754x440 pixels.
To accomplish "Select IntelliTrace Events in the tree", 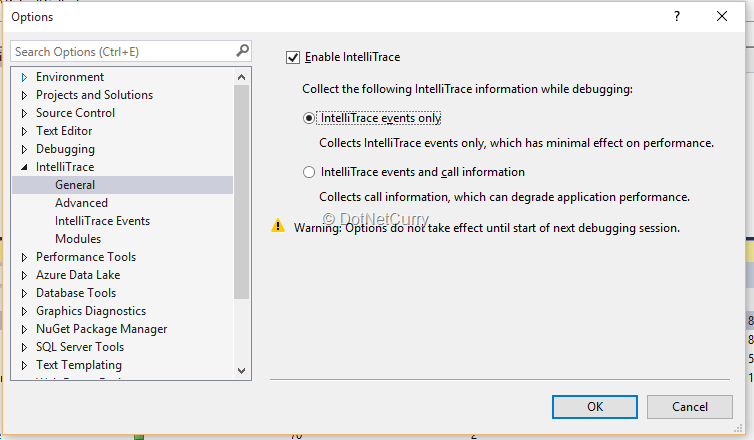I will click(x=102, y=221).
